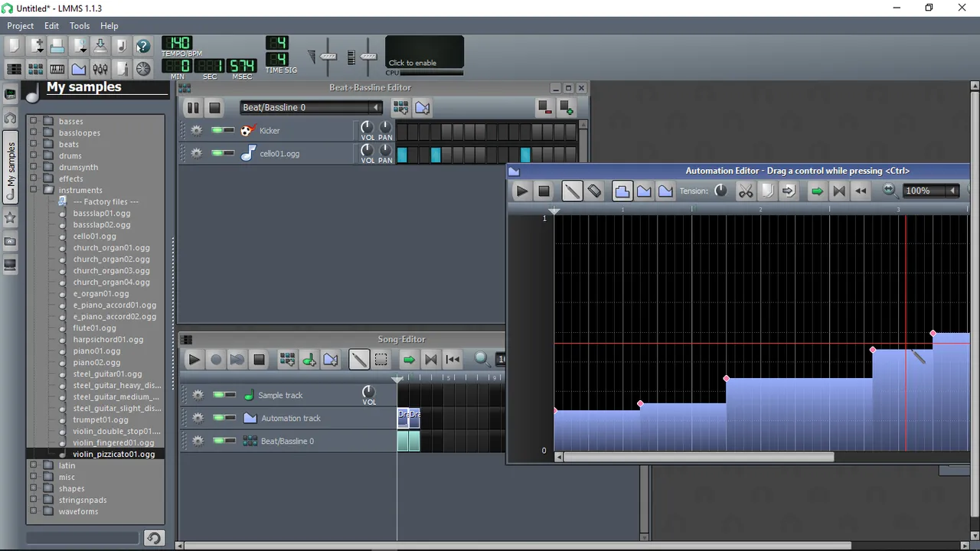
Task: Open the Piano Roll toolbar icon
Action: click(57, 69)
